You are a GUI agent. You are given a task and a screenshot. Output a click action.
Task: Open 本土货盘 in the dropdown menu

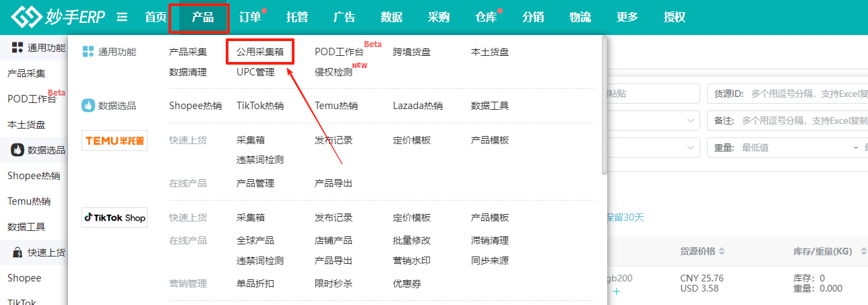tap(490, 52)
